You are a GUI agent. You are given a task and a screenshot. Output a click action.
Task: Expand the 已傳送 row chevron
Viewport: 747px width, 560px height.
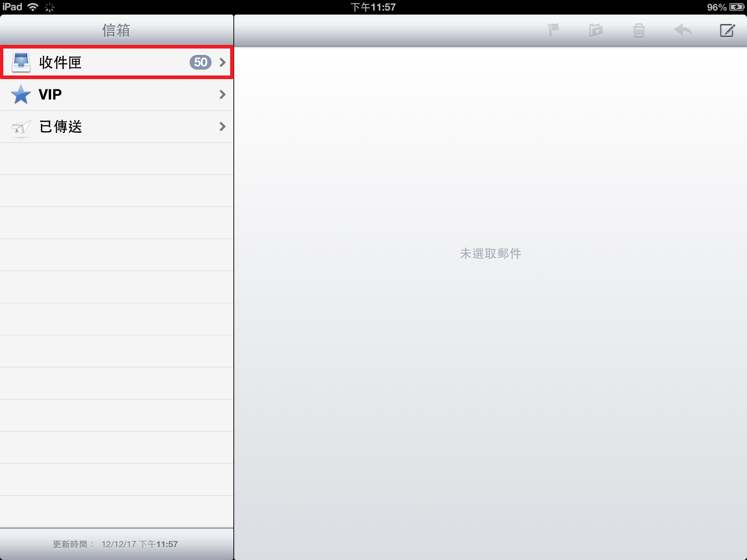pos(222,127)
